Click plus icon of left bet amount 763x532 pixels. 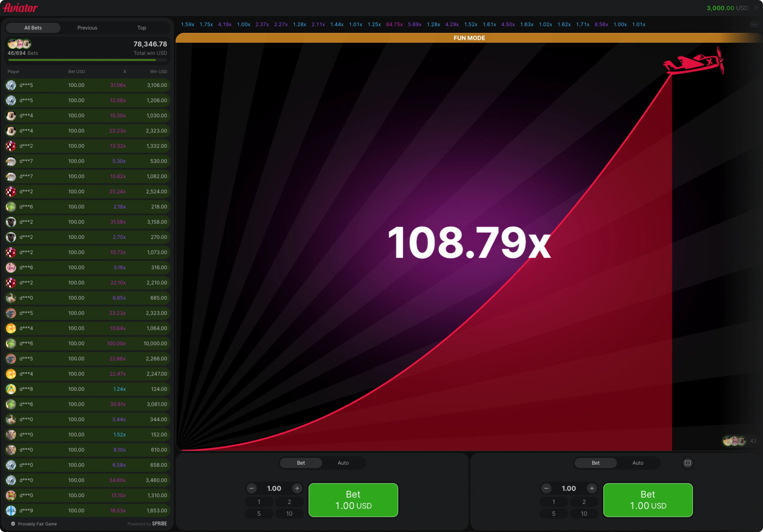click(297, 488)
